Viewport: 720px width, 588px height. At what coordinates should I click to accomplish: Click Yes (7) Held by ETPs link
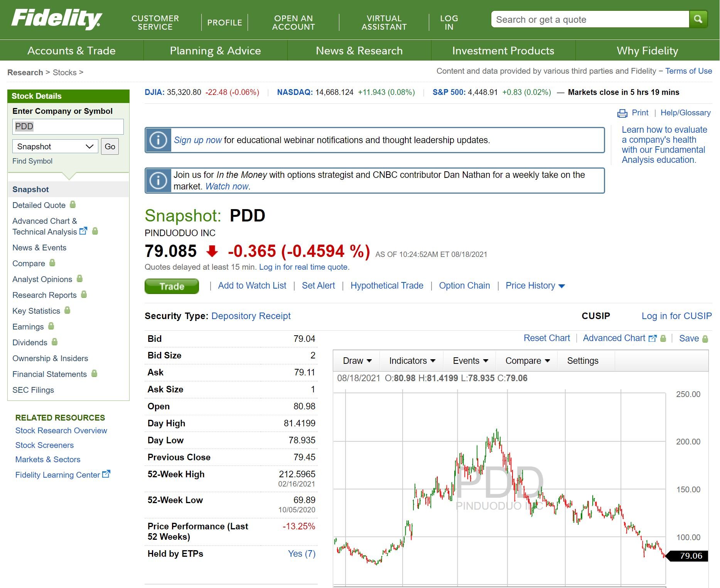tap(302, 554)
